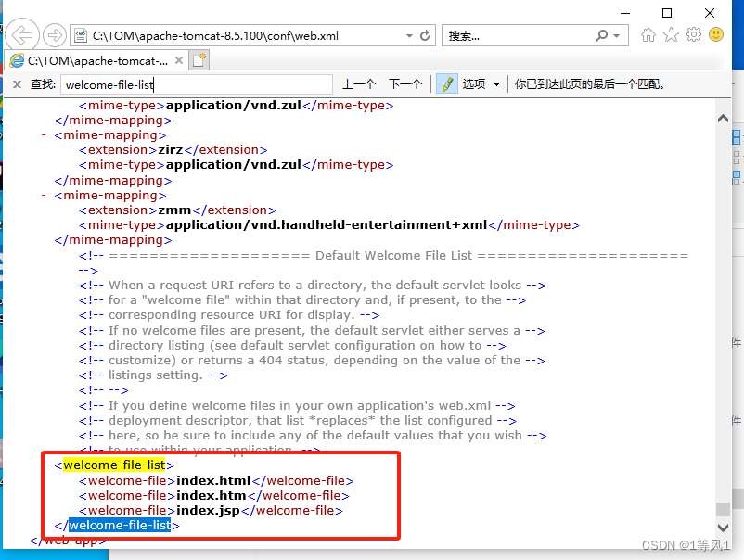Image resolution: width=744 pixels, height=560 pixels.
Task: Open the Tools gear icon
Action: [x=694, y=34]
